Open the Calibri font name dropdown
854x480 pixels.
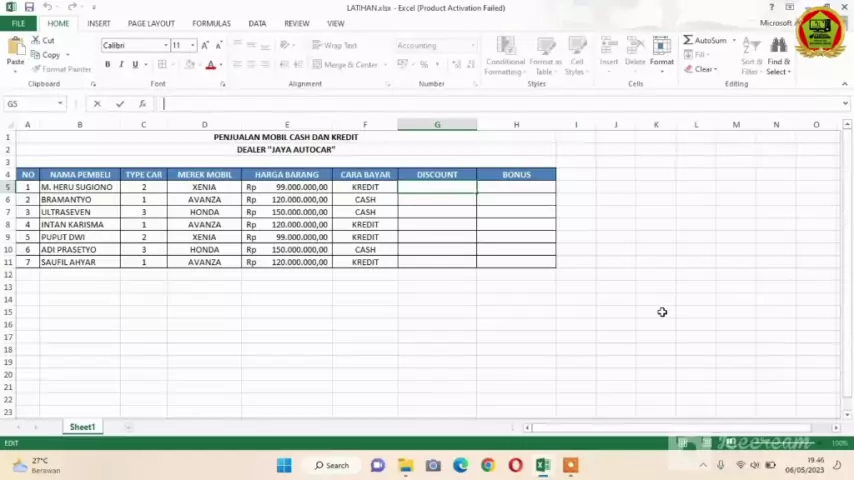[165, 45]
